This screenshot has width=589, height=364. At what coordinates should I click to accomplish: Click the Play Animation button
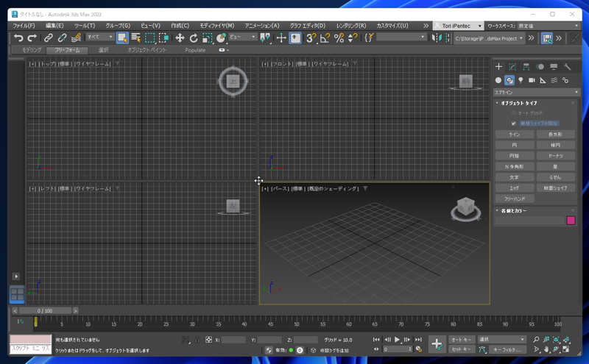[x=397, y=339]
